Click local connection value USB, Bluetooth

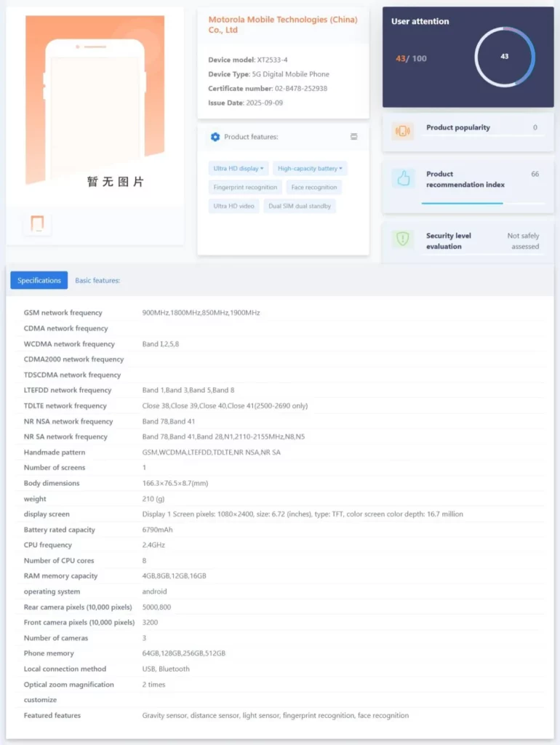(166, 669)
